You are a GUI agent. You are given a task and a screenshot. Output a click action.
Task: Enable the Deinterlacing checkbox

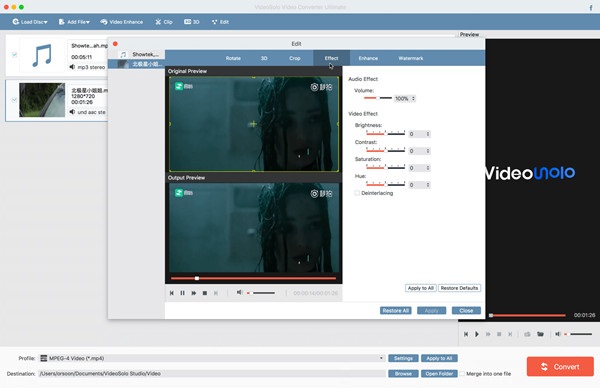(x=357, y=193)
